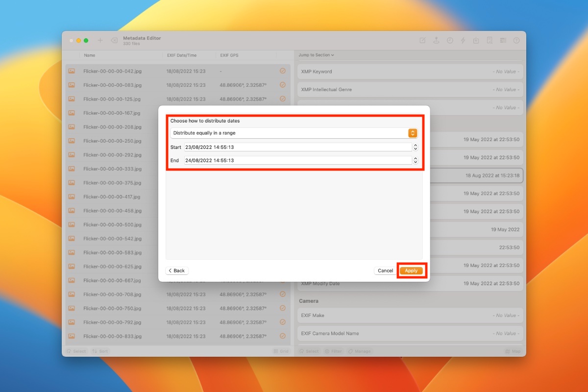Open the clock date tool icon
This screenshot has height=392, width=588.
click(450, 41)
